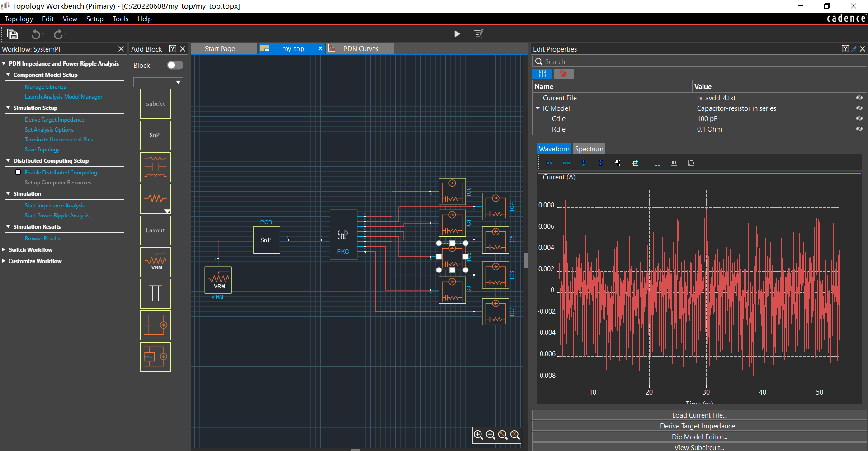Screen dimensions: 868x451
Task: Select the resistor block in Add Block
Action: [x=156, y=198]
